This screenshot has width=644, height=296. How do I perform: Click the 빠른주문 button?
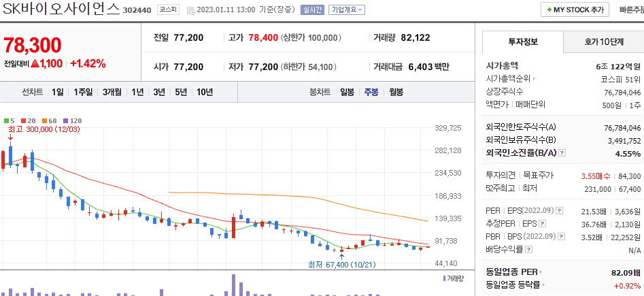tap(632, 10)
